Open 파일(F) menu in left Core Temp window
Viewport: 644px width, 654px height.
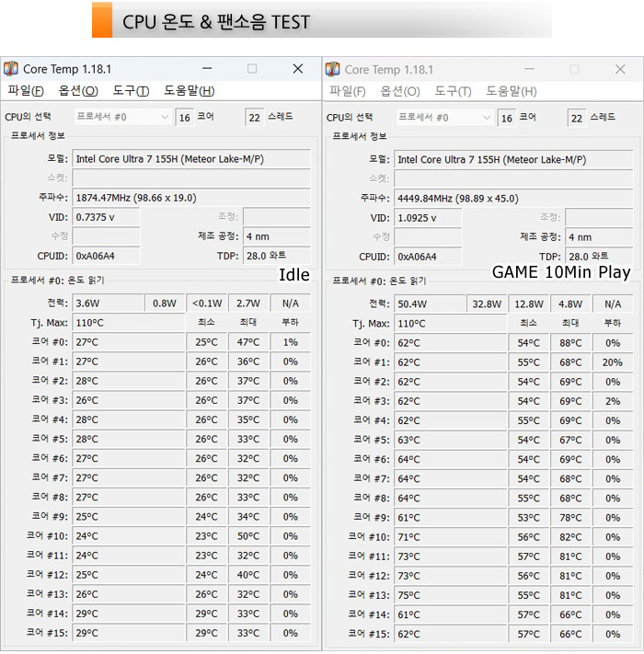(x=26, y=90)
